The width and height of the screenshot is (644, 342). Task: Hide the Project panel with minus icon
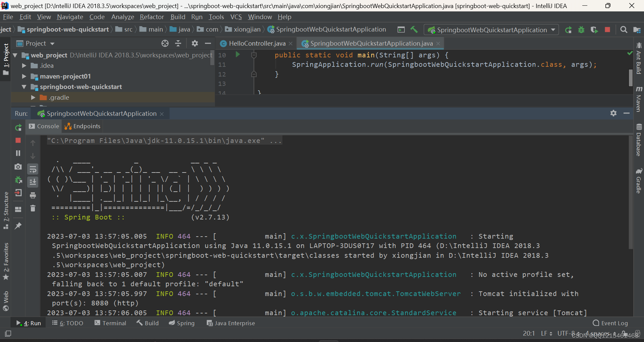pyautogui.click(x=208, y=43)
